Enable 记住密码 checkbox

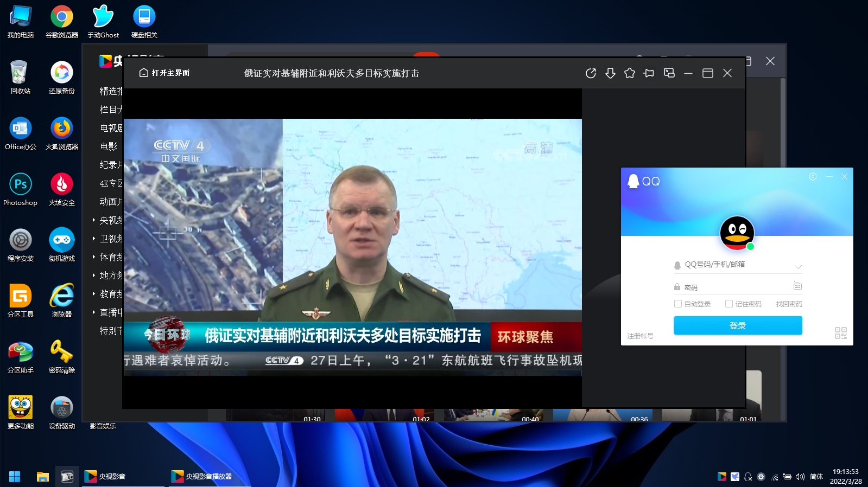pyautogui.click(x=729, y=304)
